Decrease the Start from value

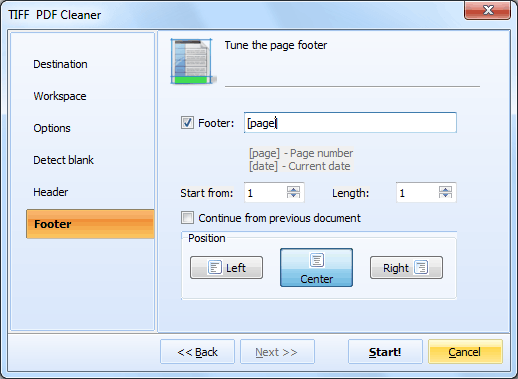pos(293,195)
